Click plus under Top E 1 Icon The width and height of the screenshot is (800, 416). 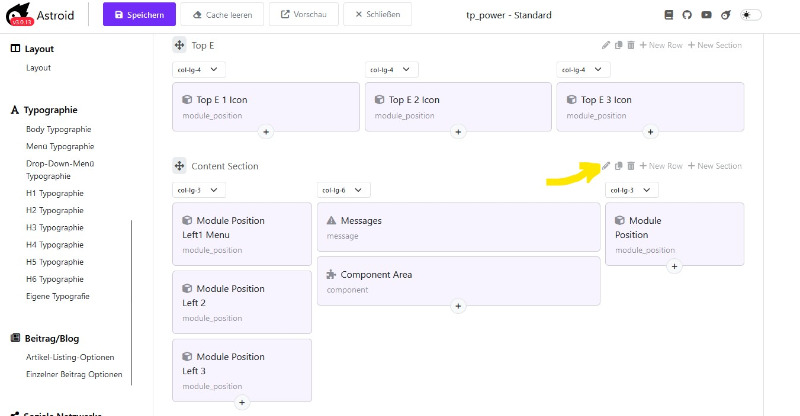pos(266,132)
